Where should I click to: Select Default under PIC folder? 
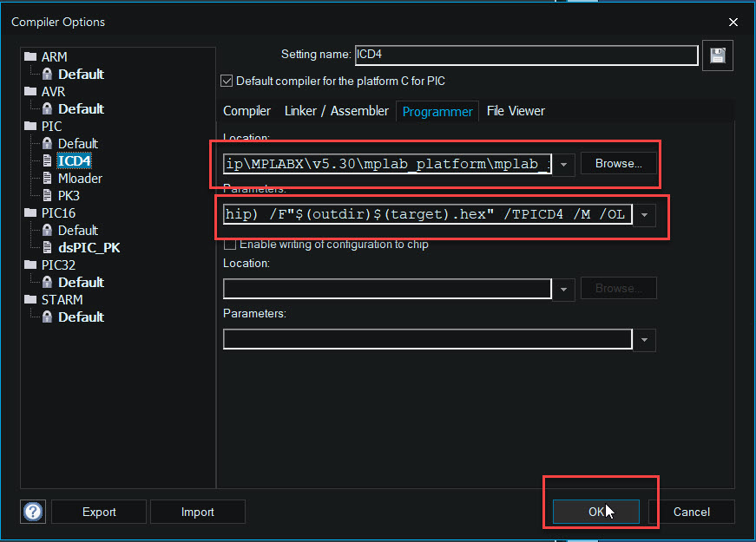coord(77,144)
